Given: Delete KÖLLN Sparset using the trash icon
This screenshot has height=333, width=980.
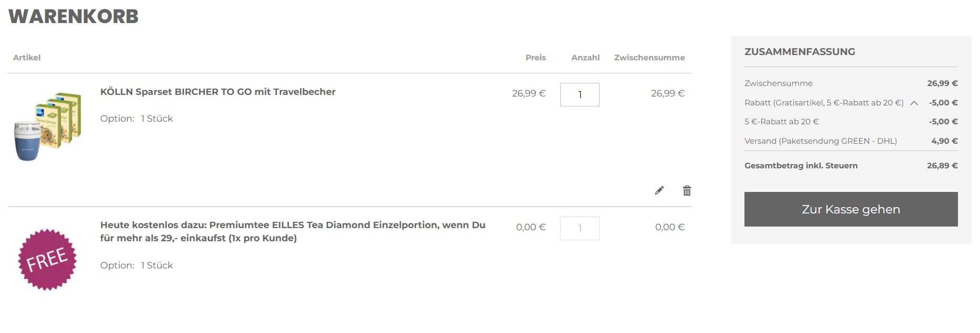Looking at the screenshot, I should tap(687, 190).
